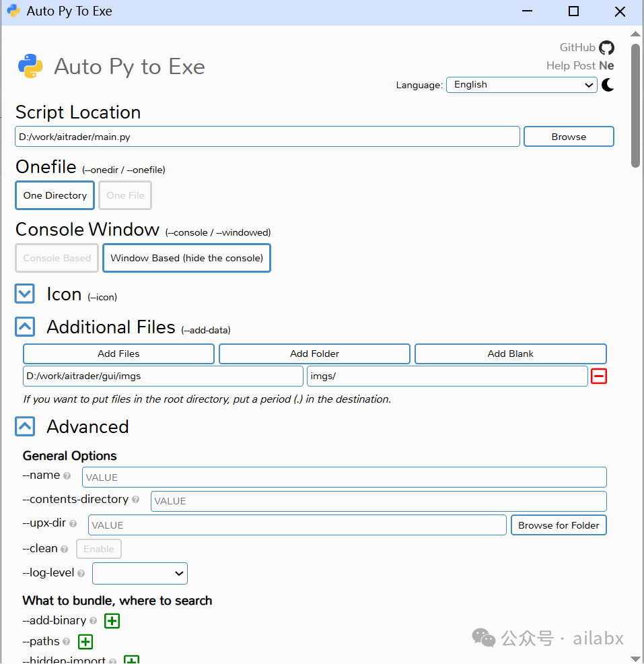
Task: Click the Python logo beside Auto Py to Exe heading
Action: (30, 66)
